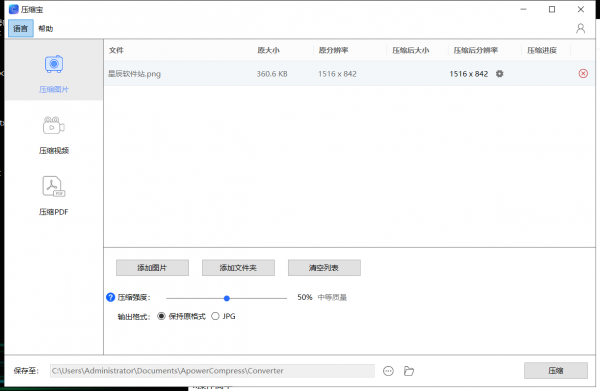The image size is (600, 391).
Task: Click the 原分辨率 column header
Action: point(333,50)
